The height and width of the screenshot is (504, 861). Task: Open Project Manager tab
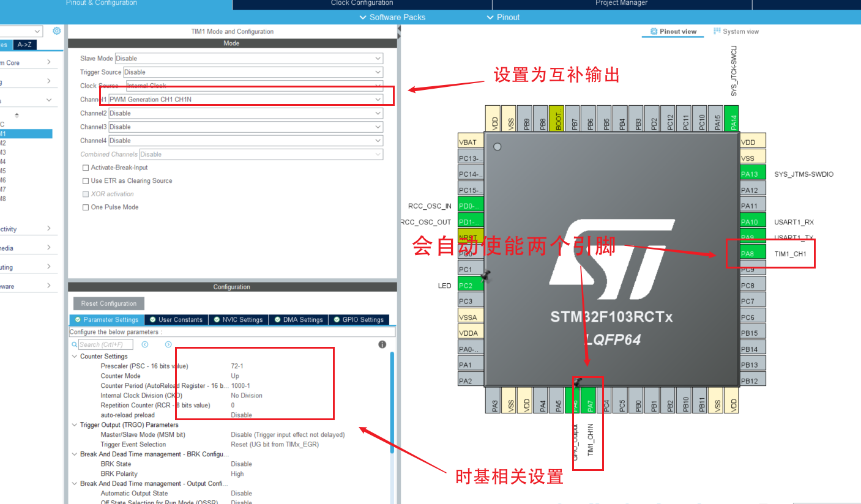pyautogui.click(x=621, y=3)
